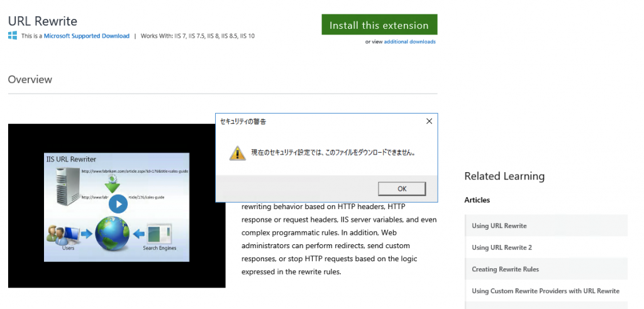Click the Related Learning heading
Viewport: 644px width, 309px height.
(x=504, y=176)
